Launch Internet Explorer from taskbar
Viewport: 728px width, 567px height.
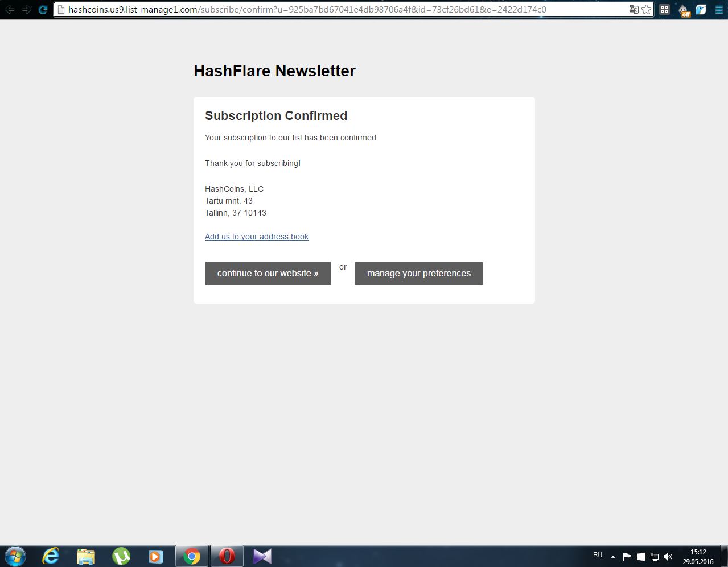51,556
